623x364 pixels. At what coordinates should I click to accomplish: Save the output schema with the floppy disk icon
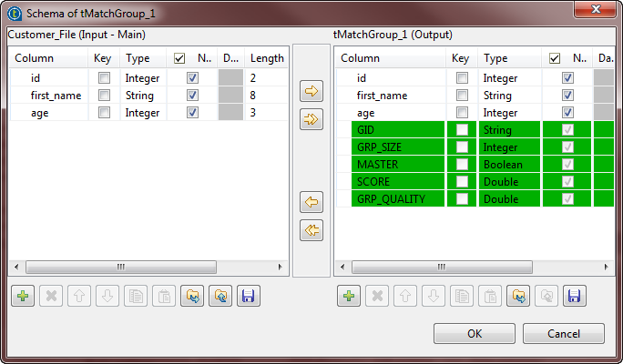tap(573, 296)
